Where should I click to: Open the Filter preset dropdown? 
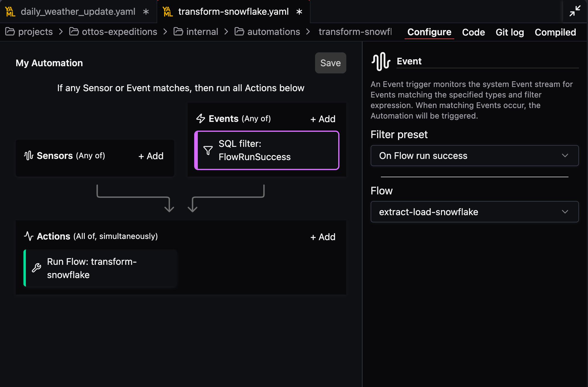(474, 156)
